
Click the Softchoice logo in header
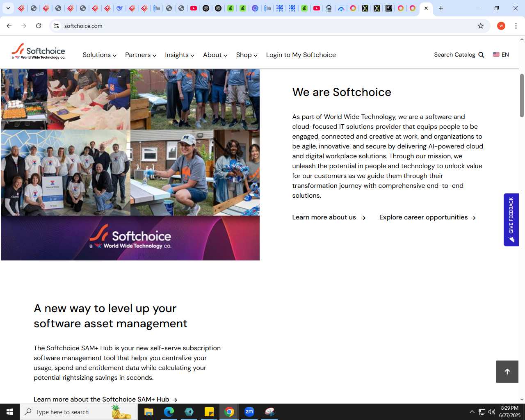pos(38,52)
